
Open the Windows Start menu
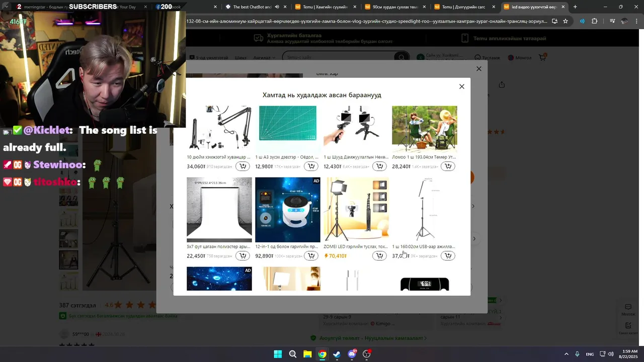[278, 354]
